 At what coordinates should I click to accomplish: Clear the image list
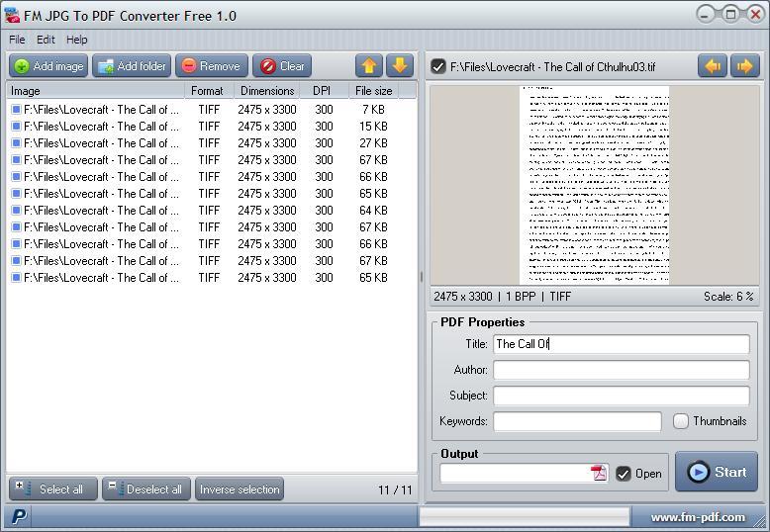tap(282, 66)
